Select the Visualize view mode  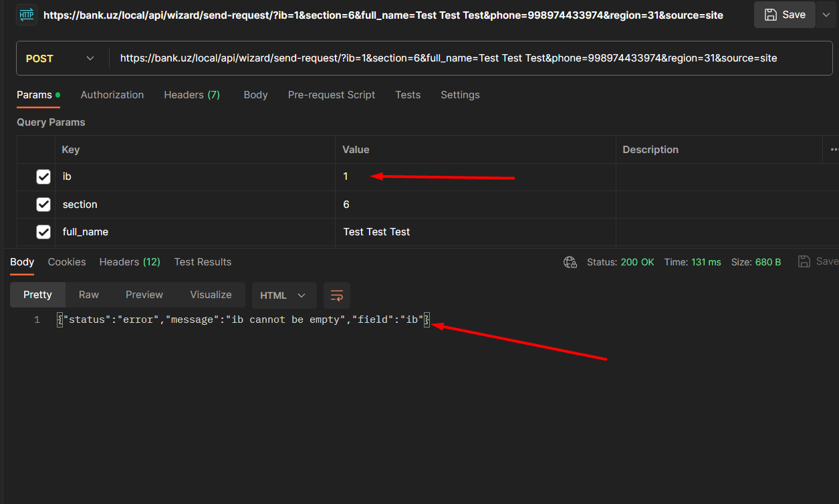[x=211, y=295]
